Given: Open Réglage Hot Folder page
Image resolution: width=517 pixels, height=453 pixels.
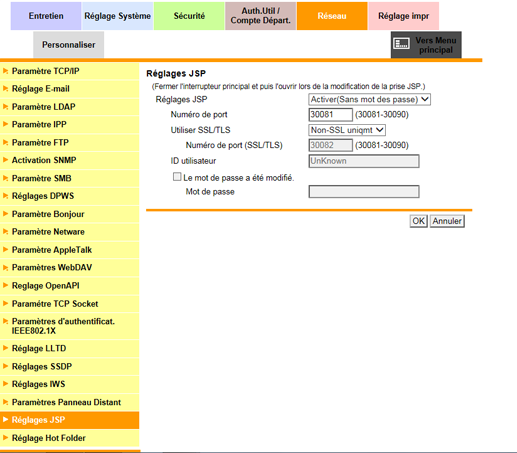Looking at the screenshot, I should (69, 438).
